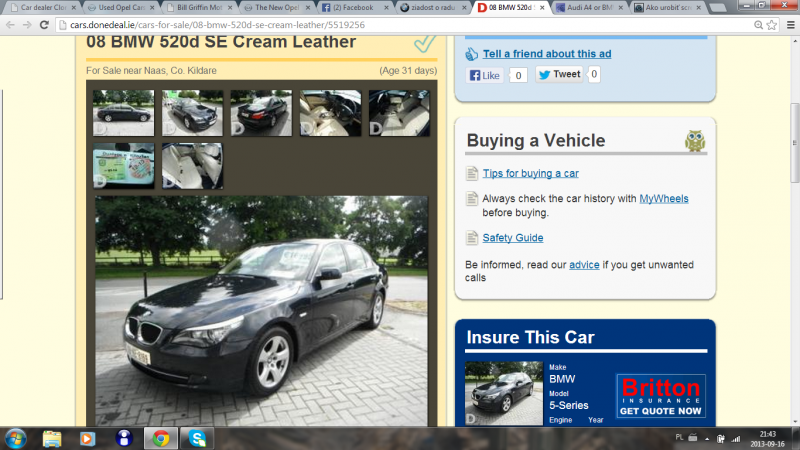The image size is (800, 450).
Task: Open the advice link about unwanted calls
Action: point(584,265)
